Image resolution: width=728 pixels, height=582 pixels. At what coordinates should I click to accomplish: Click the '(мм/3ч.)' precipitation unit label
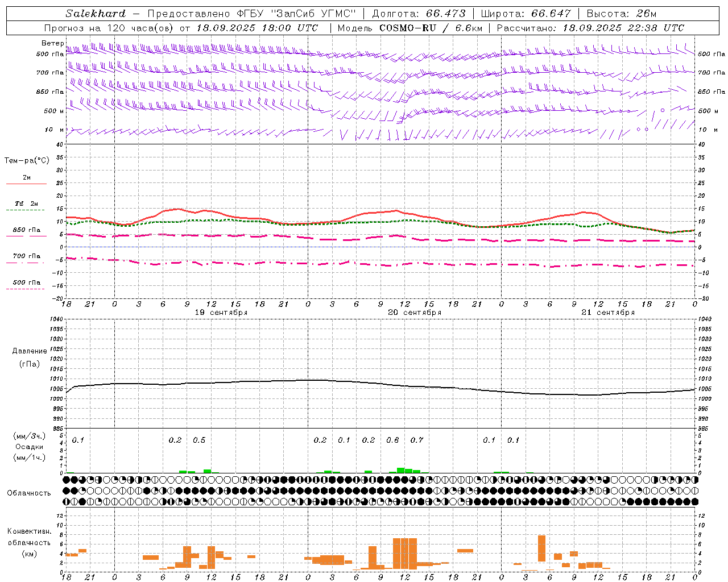click(30, 436)
